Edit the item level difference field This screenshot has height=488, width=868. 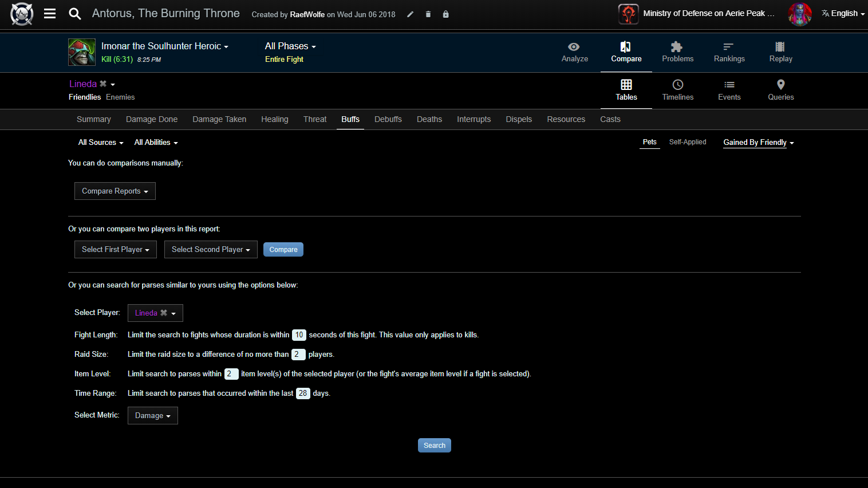(x=231, y=374)
